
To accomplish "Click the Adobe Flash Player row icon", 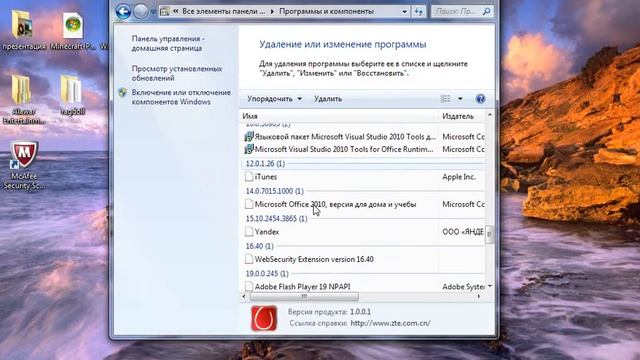I will pyautogui.click(x=249, y=286).
